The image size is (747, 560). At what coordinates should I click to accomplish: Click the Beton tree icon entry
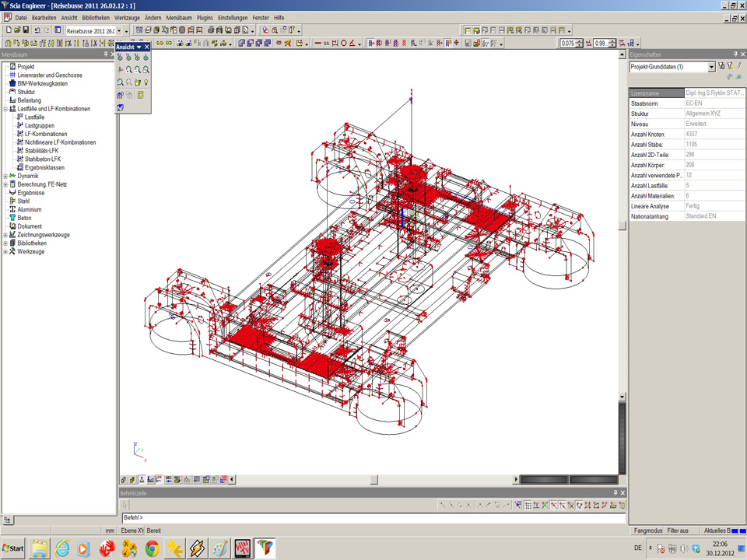24,218
